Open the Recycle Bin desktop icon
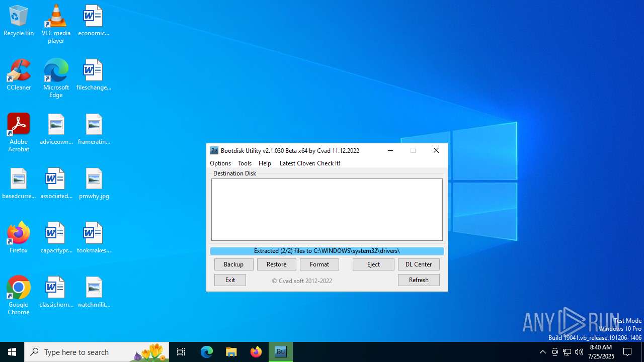 point(19,21)
